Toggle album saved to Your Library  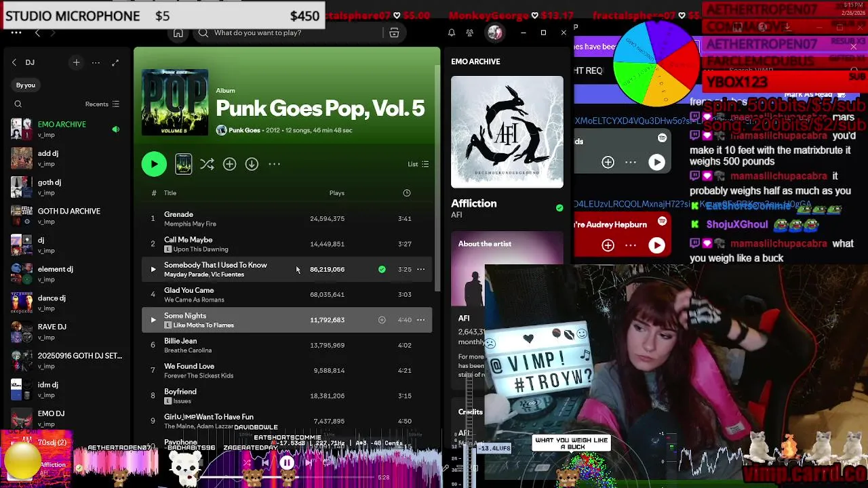pyautogui.click(x=229, y=164)
